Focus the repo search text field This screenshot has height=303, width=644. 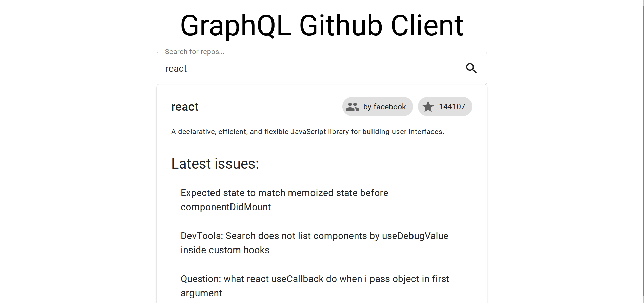pos(305,68)
